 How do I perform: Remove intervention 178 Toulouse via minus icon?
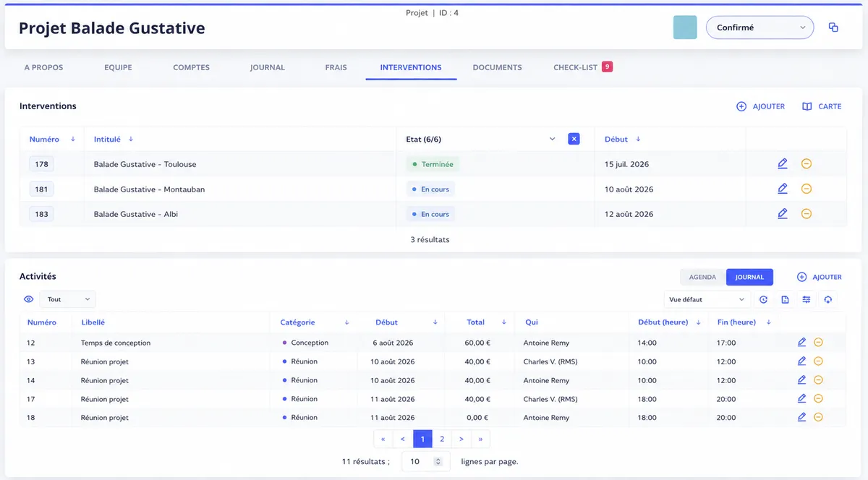tap(807, 164)
